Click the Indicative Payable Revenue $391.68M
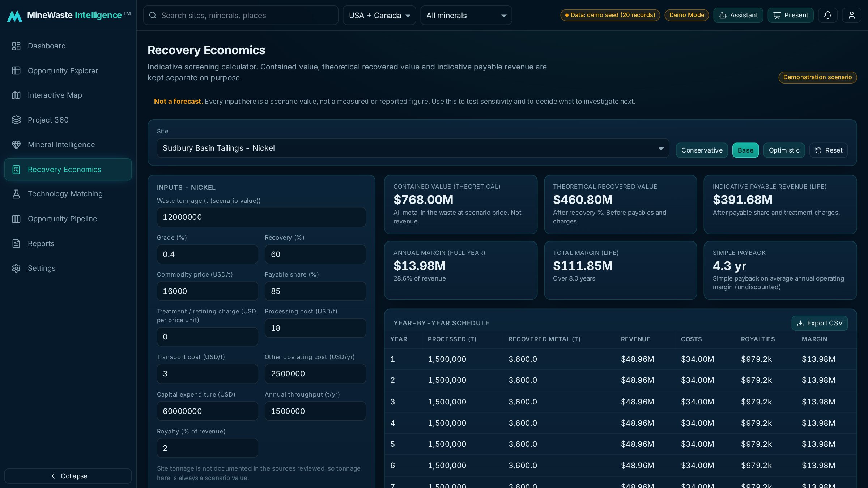 743,200
